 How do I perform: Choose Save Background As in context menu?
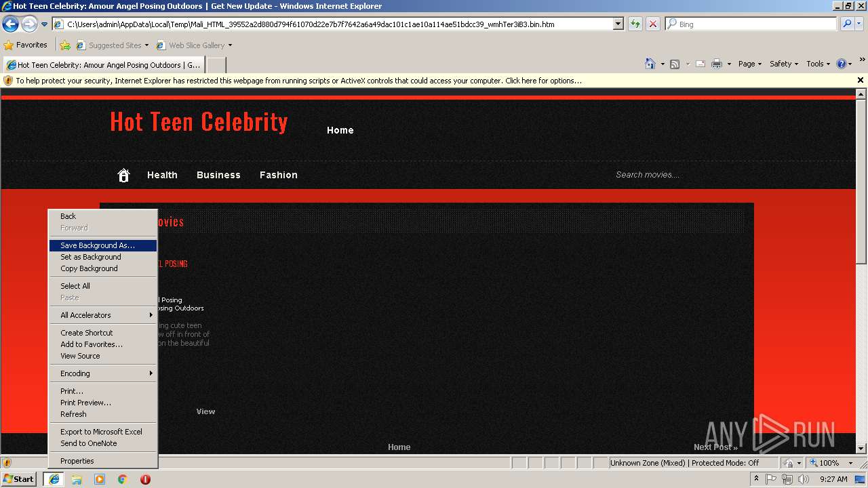tap(103, 245)
